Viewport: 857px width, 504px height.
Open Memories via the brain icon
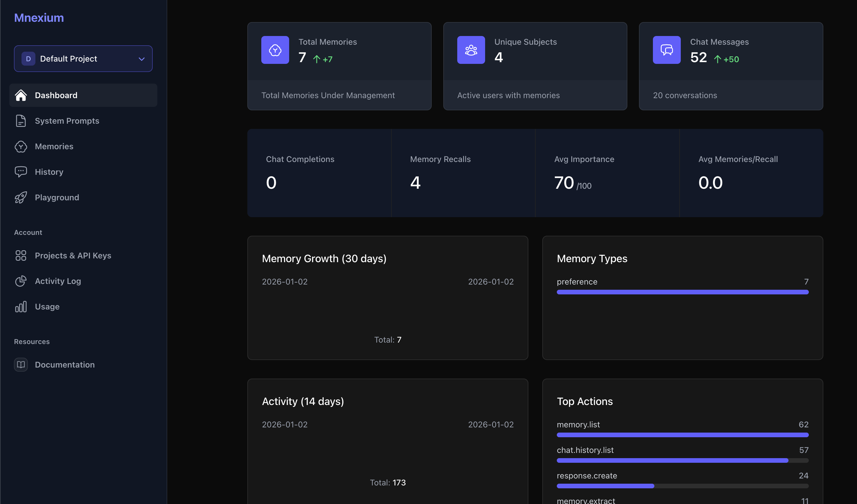pos(21,146)
